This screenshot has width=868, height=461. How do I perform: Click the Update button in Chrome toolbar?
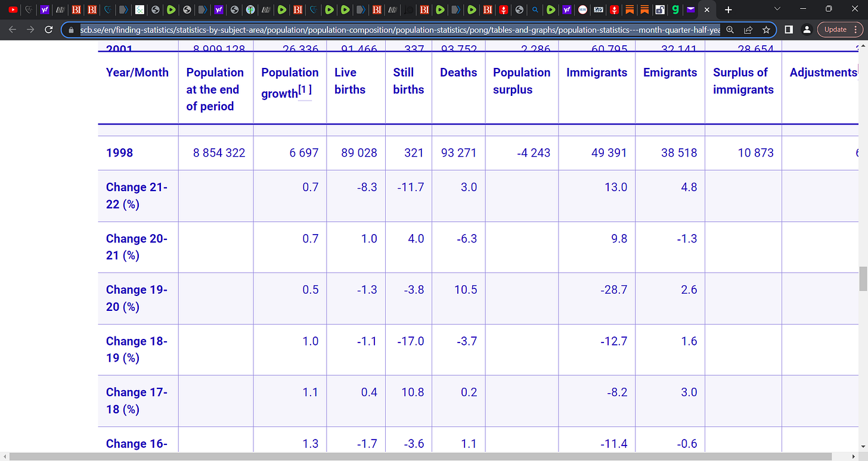point(835,30)
